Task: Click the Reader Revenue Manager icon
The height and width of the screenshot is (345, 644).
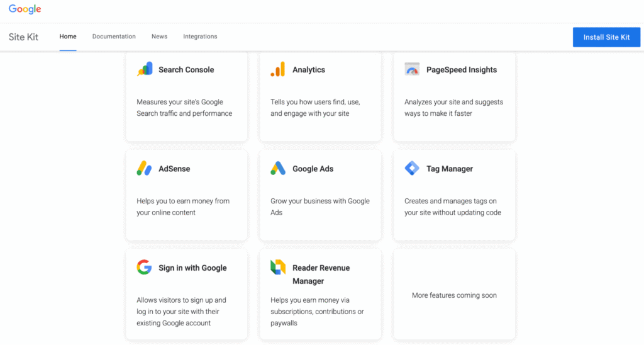Action: (278, 268)
